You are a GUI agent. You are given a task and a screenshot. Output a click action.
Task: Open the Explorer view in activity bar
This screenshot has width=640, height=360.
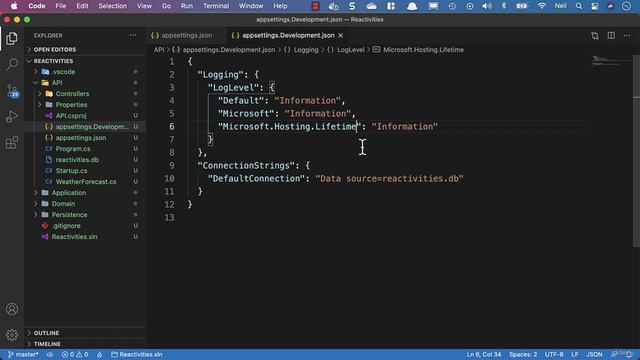click(x=12, y=38)
